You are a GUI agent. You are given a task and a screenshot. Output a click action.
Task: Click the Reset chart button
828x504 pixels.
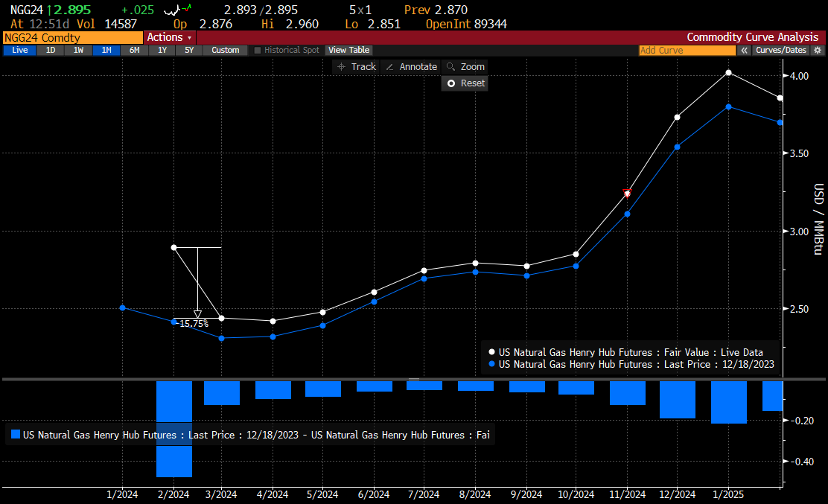click(465, 83)
